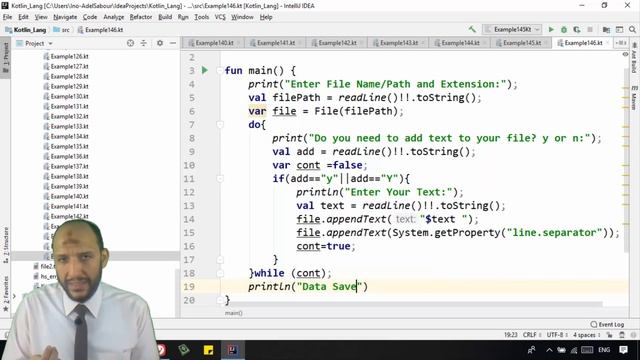Viewport: 640px width, 360px height.
Task: Run the program with green Run button
Action: click(551, 29)
